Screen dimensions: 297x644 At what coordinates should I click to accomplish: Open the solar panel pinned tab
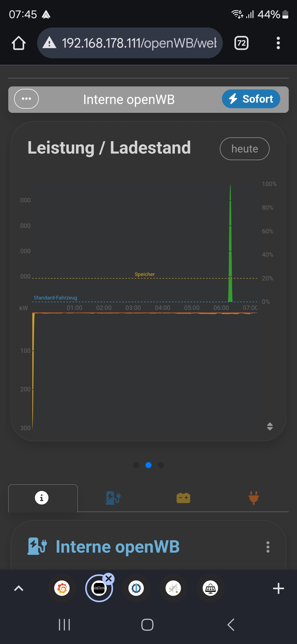point(210,588)
